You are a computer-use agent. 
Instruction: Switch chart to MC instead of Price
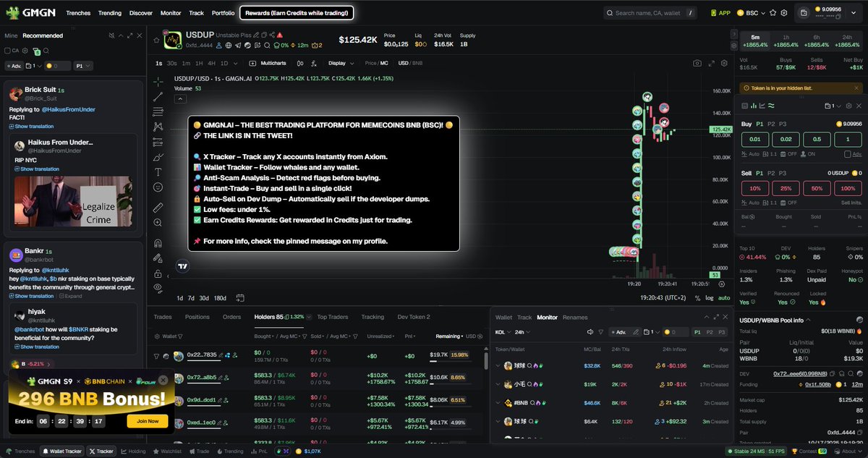coord(385,63)
